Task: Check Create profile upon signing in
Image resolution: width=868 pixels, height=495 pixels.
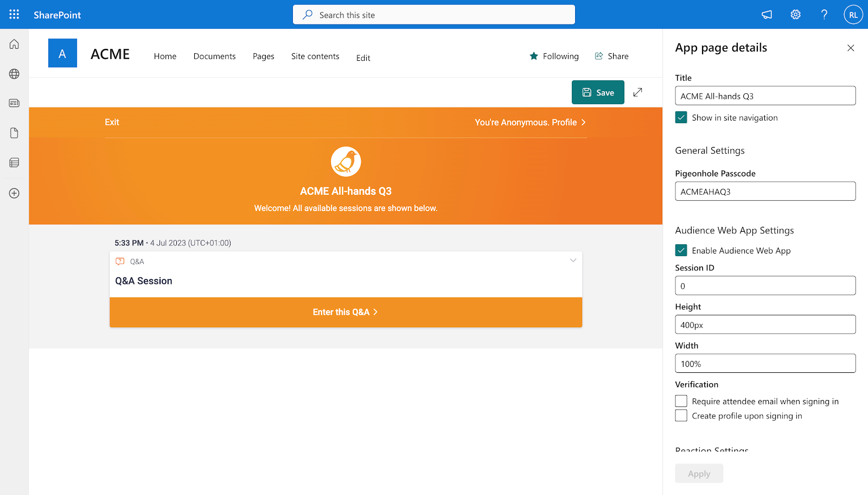Action: point(681,415)
